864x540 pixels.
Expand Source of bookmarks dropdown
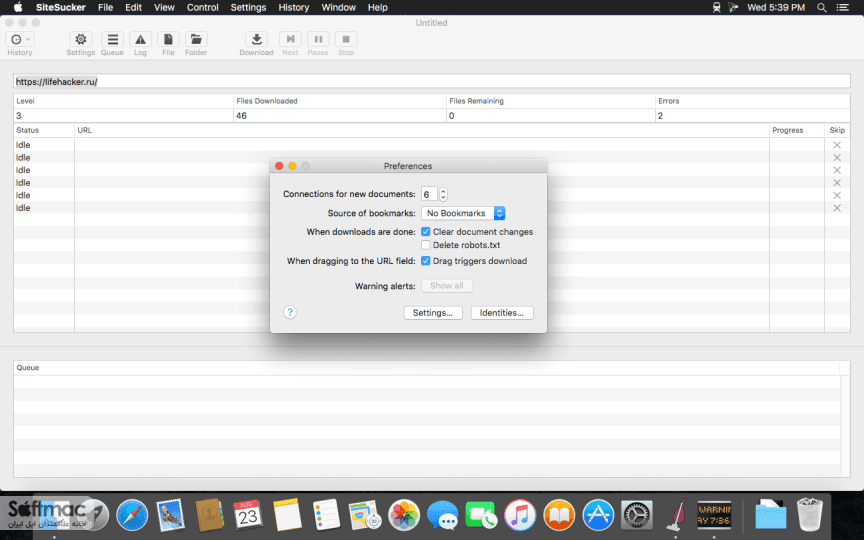[x=463, y=213]
